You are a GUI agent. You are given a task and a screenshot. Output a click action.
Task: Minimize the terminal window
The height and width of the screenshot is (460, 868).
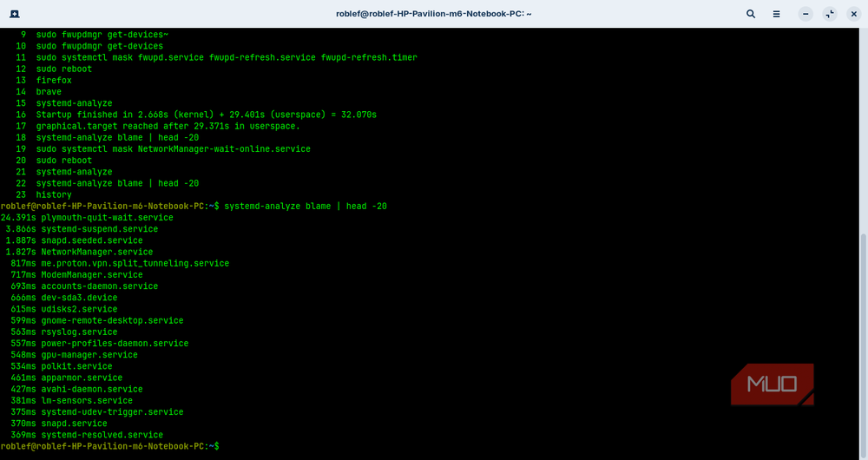(806, 14)
